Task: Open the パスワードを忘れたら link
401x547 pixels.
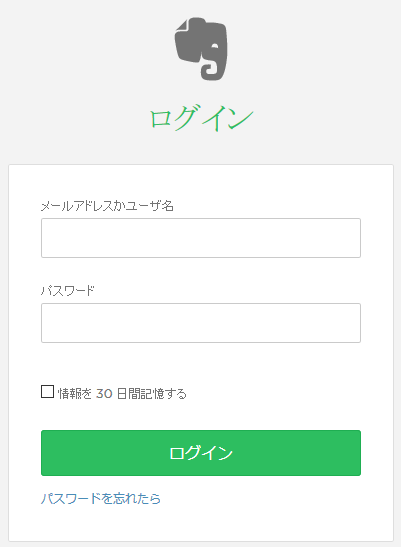Action: pyautogui.click(x=101, y=499)
